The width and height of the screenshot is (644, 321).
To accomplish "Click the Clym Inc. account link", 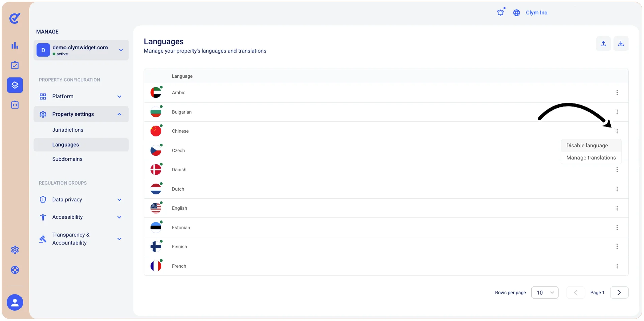I will (537, 13).
